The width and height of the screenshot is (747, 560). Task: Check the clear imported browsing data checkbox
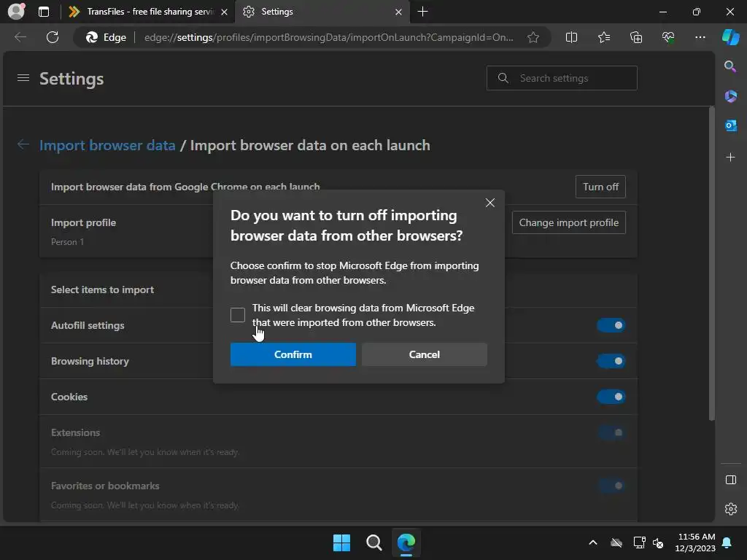pos(238,315)
